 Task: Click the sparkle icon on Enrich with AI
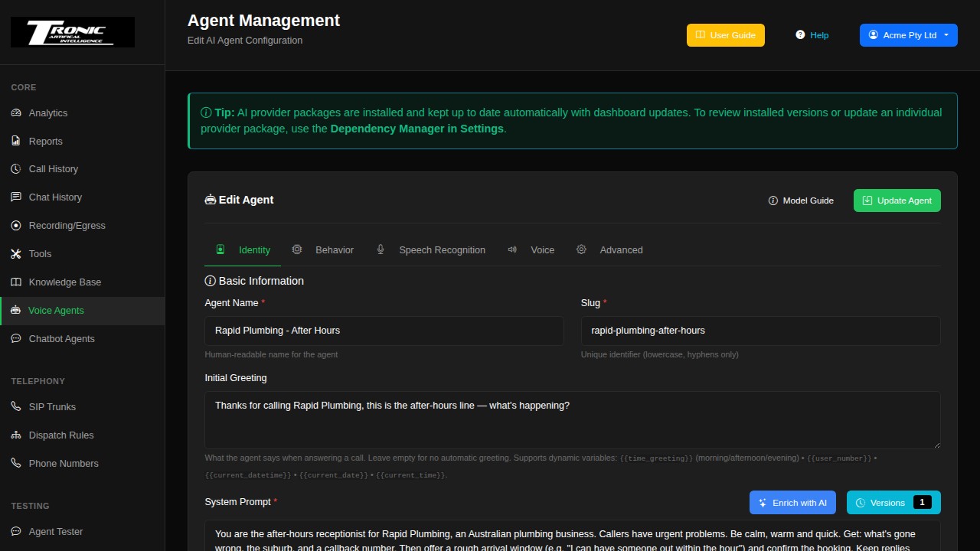click(763, 503)
